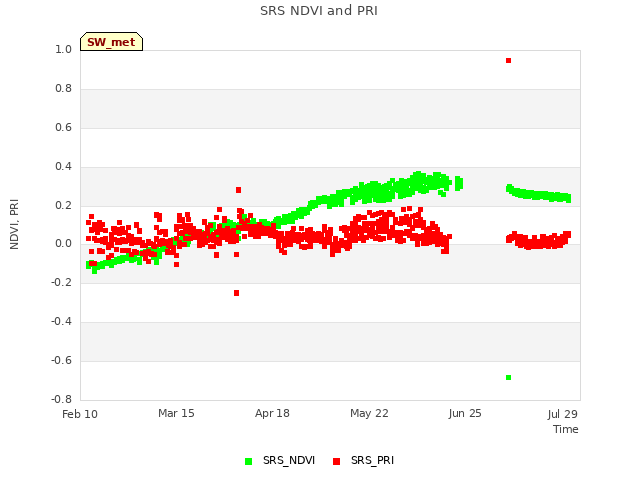Click the Apr 18 x-axis label
The width and height of the screenshot is (640, 480).
click(272, 413)
